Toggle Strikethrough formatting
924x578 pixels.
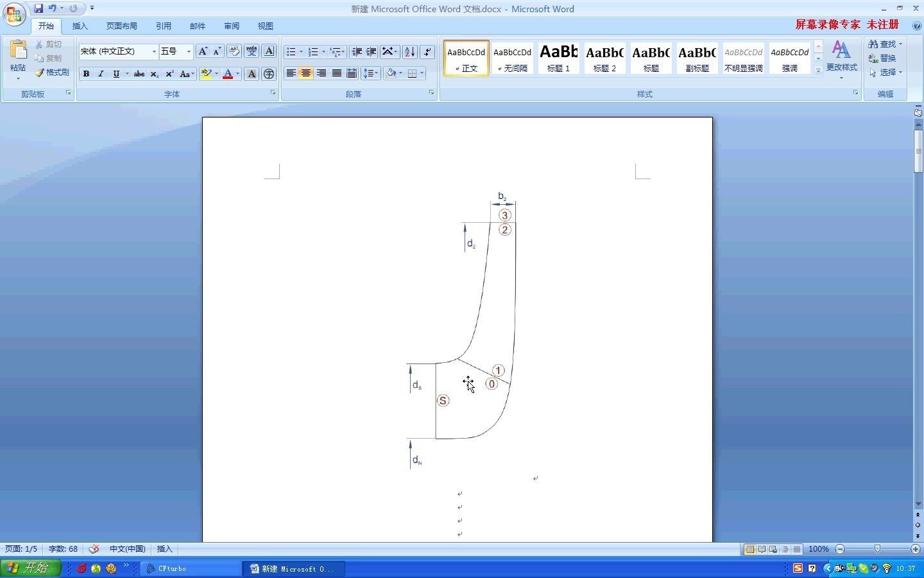tap(139, 74)
